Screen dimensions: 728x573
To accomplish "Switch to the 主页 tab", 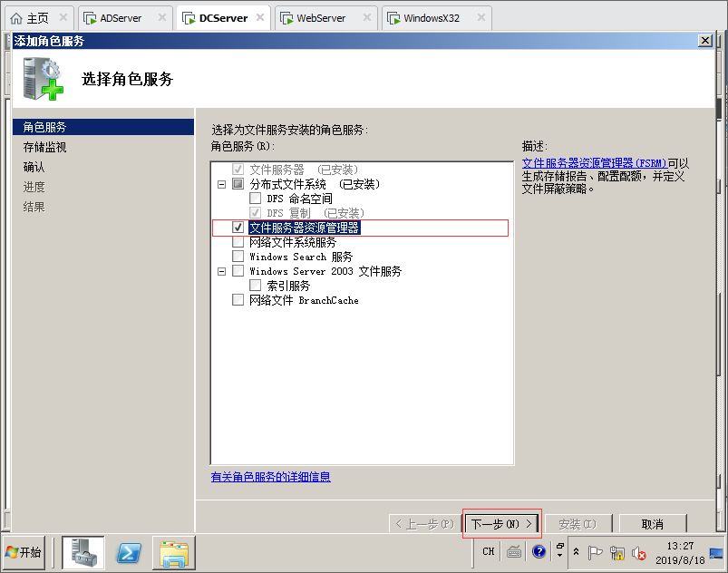I will tap(37, 18).
